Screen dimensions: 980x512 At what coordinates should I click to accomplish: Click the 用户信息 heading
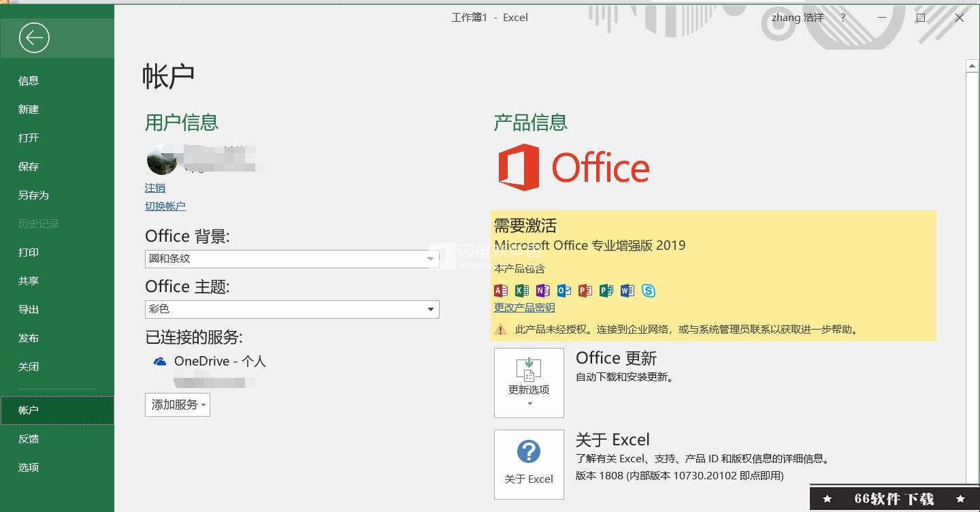tap(182, 123)
